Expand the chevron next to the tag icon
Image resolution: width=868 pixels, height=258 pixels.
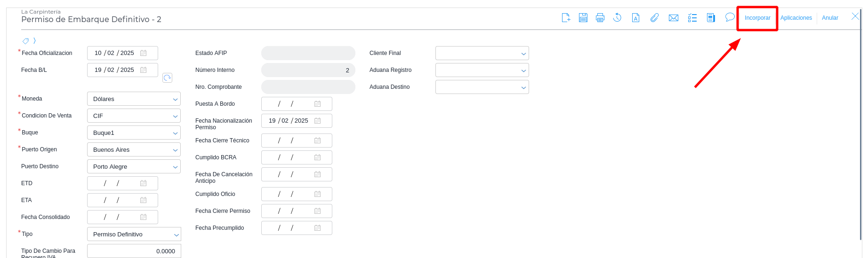click(35, 41)
